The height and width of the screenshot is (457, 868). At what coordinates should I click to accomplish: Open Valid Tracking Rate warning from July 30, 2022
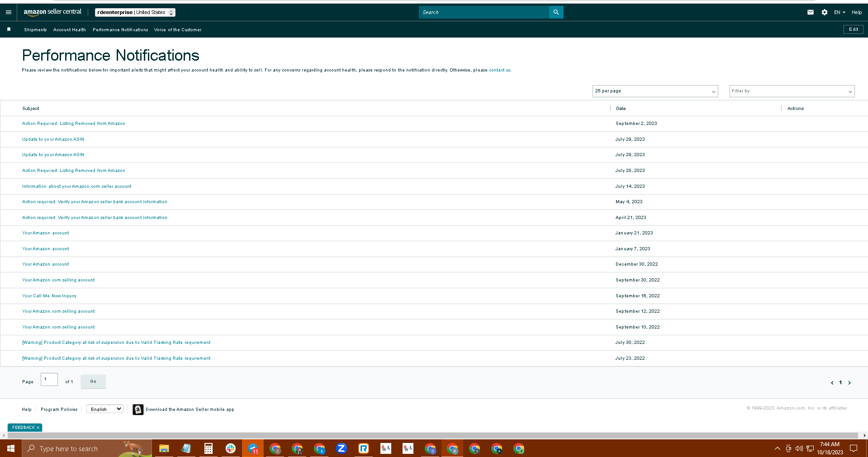click(116, 343)
